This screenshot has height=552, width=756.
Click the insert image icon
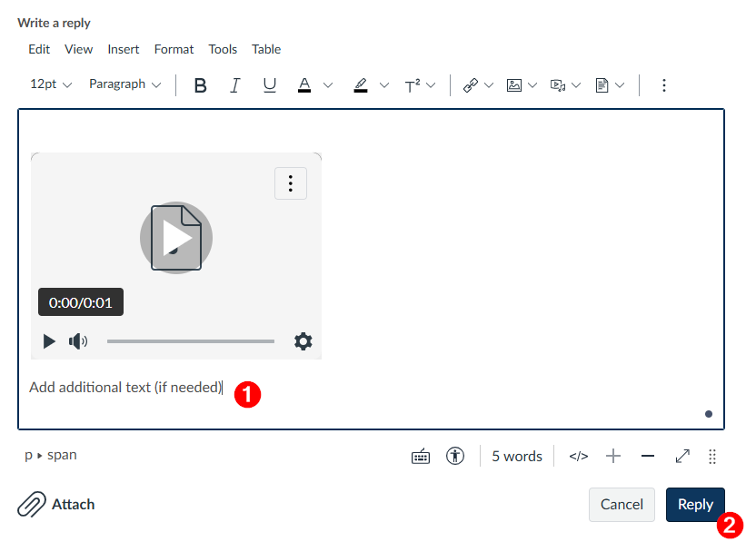pos(514,85)
